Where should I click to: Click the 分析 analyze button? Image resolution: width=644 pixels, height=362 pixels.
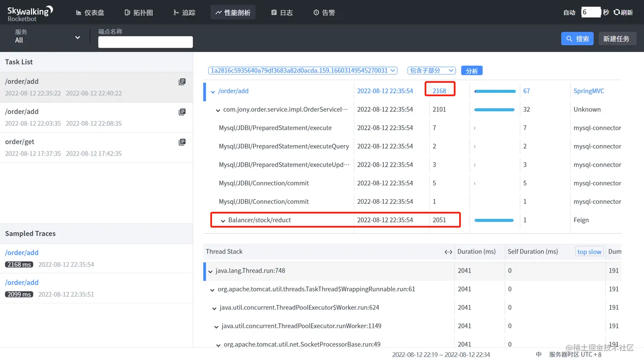point(471,71)
